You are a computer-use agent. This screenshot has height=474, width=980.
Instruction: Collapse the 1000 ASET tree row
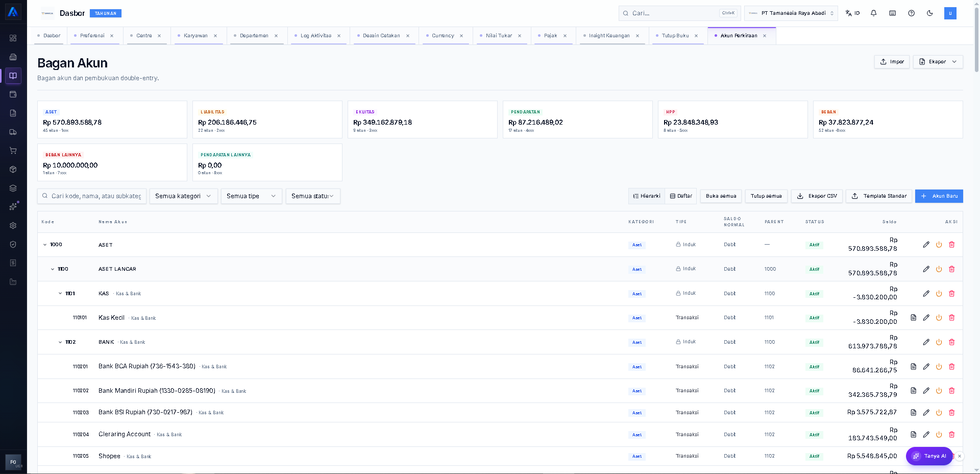[x=45, y=245]
